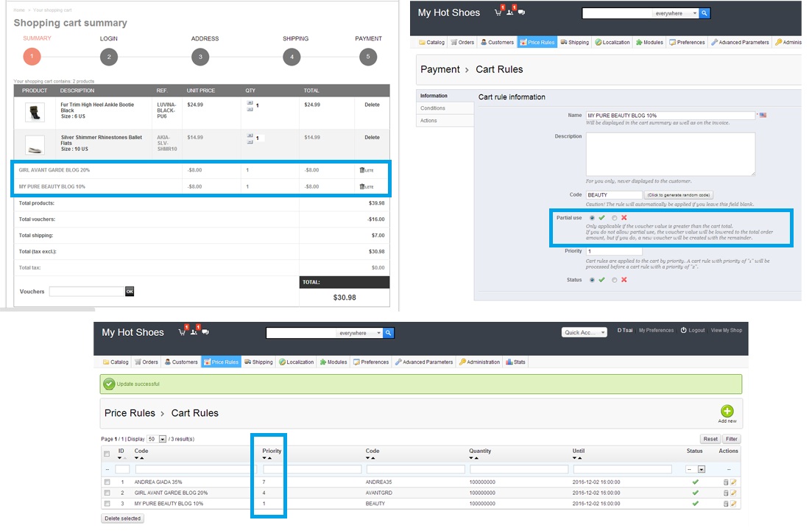This screenshot has width=812, height=531.
Task: Open the Shipping menu in the cart rule edit window
Action: [575, 43]
